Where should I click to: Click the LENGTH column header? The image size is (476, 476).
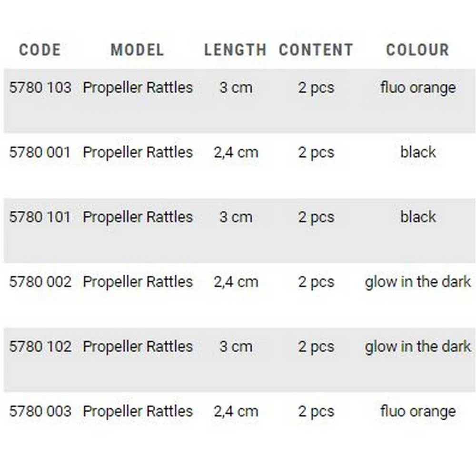(235, 50)
